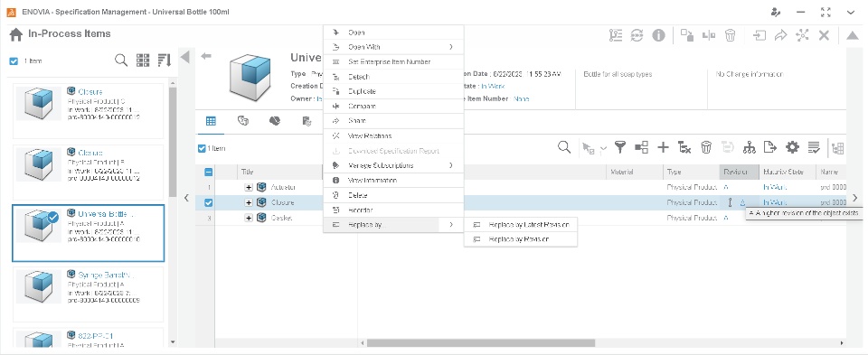
Task: Choose Reorder in context menu
Action: 393,210
